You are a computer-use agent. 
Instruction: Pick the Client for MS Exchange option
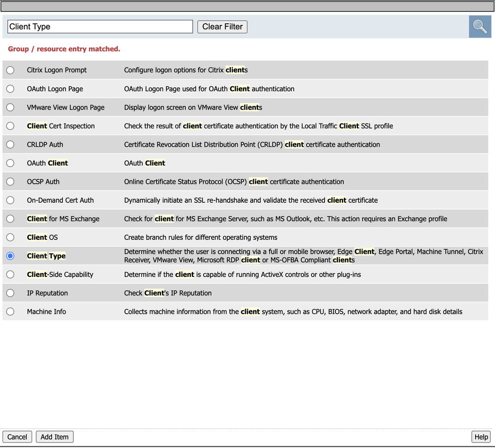coord(10,219)
